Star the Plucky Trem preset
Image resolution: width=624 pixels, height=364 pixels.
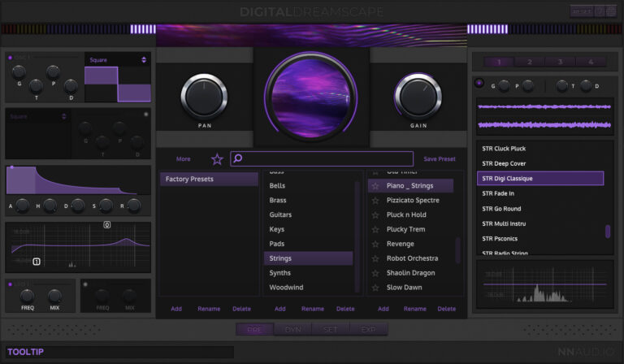pyautogui.click(x=375, y=230)
